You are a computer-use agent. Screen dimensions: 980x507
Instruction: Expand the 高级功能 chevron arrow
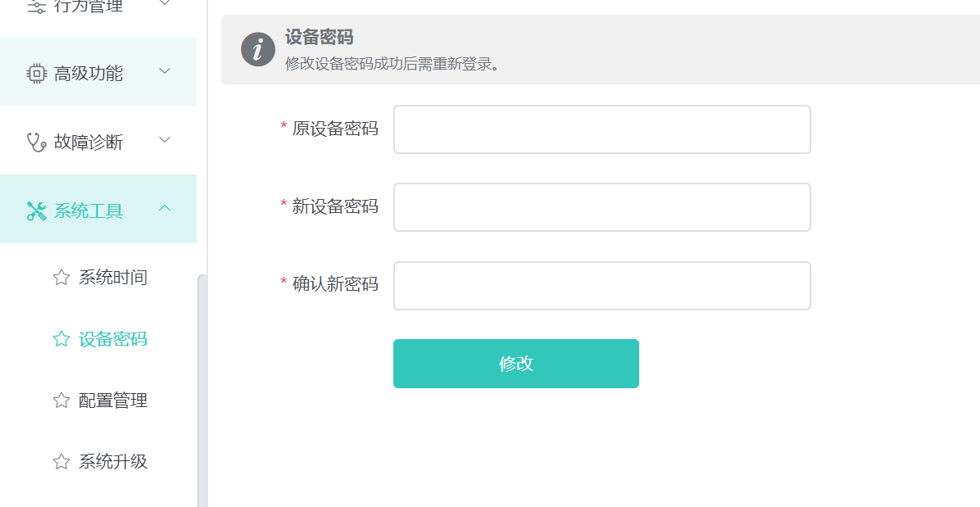pyautogui.click(x=165, y=71)
